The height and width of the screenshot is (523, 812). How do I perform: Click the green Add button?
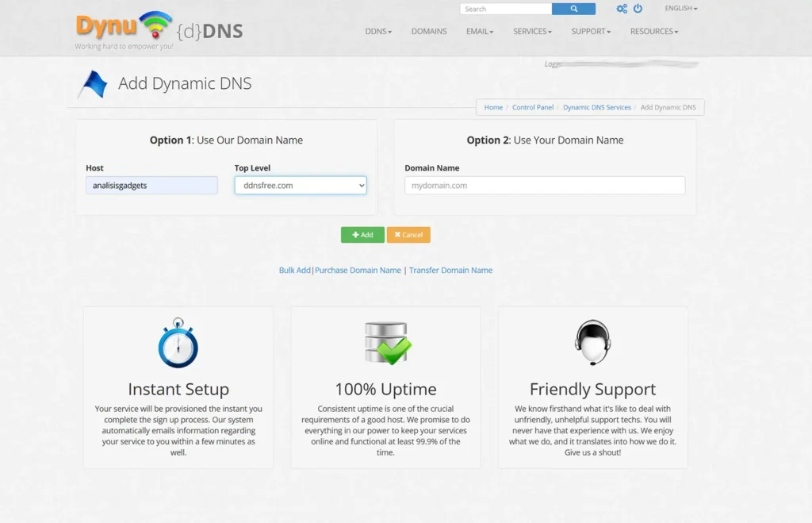pyautogui.click(x=362, y=235)
